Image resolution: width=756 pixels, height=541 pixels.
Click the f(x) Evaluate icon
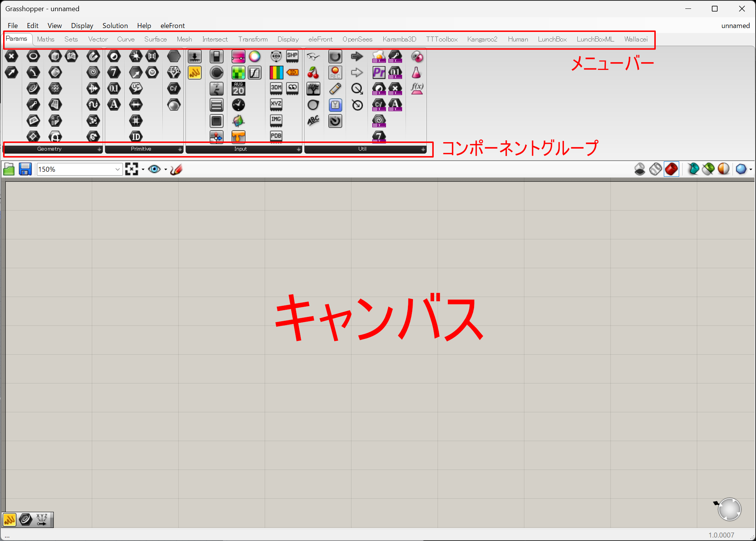[x=417, y=89]
